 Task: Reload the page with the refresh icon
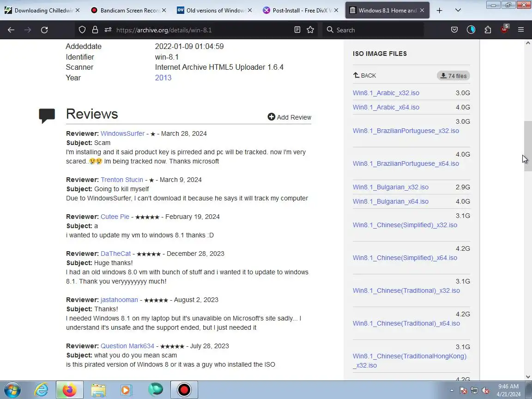pos(44,30)
